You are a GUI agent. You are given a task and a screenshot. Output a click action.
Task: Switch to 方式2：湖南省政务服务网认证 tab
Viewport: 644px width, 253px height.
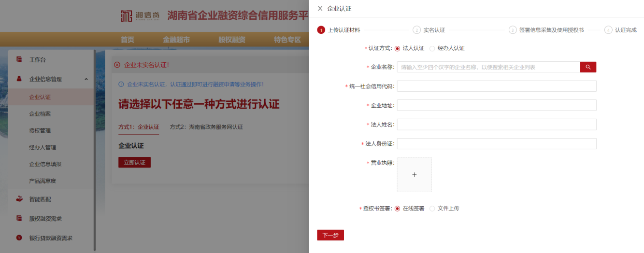click(206, 127)
